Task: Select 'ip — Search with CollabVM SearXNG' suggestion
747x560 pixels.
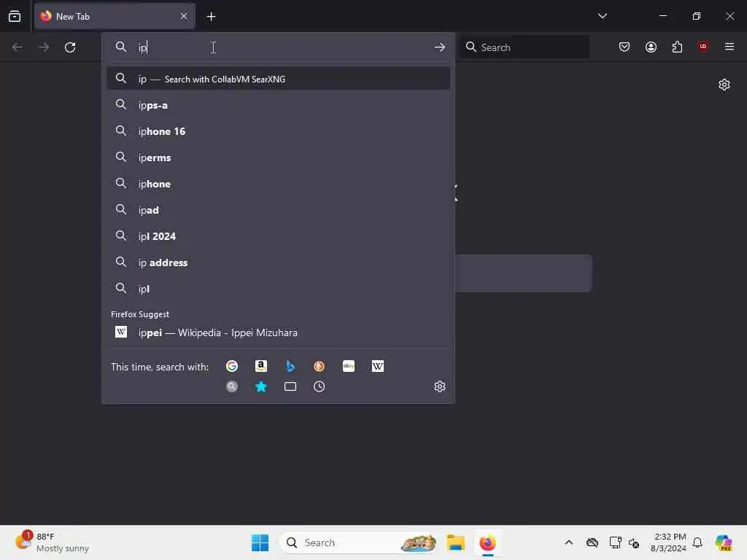Action: pos(278,79)
